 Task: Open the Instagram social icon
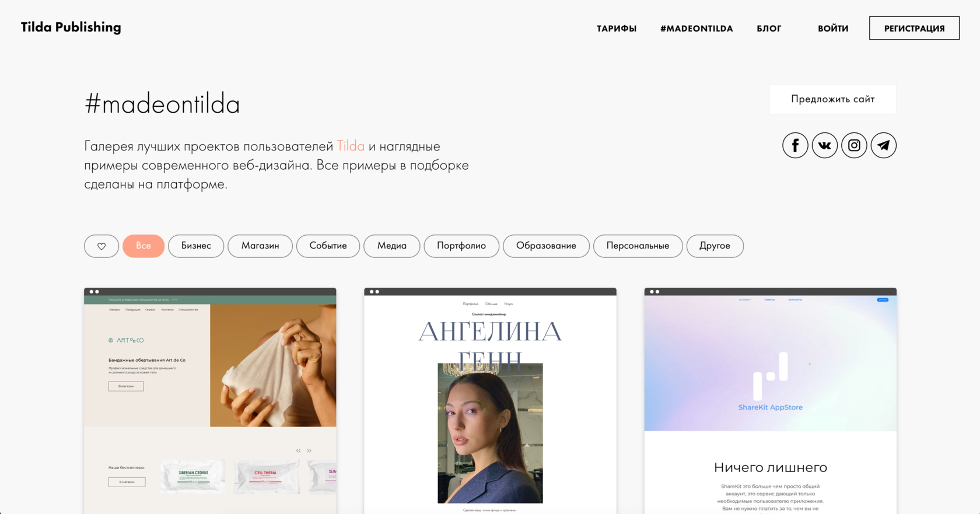[x=854, y=145]
